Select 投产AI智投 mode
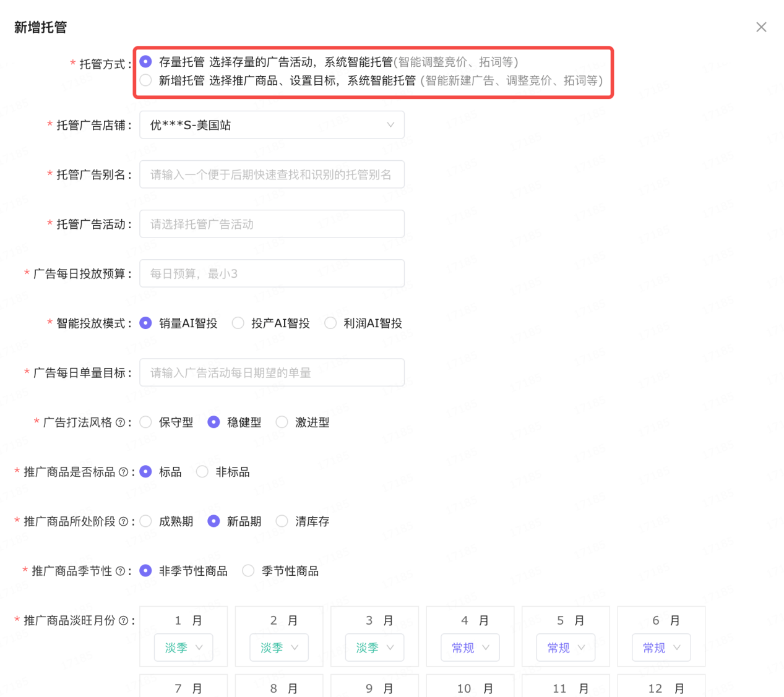 [x=238, y=323]
